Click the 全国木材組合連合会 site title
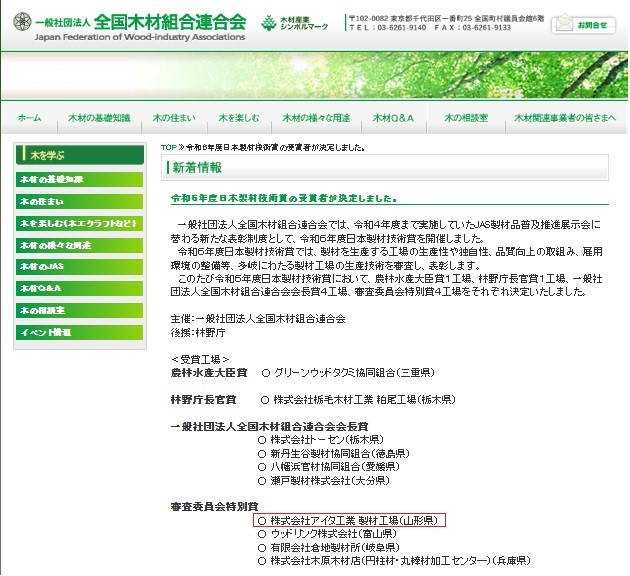The width and height of the screenshot is (630, 576). [169, 20]
